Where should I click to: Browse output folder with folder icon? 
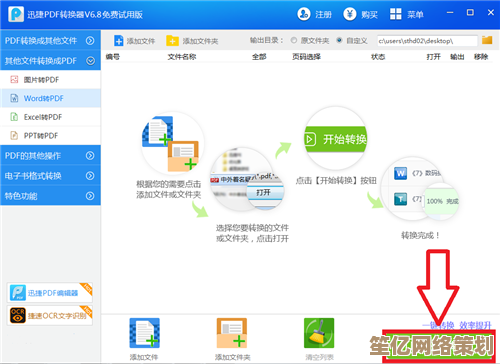[487, 40]
